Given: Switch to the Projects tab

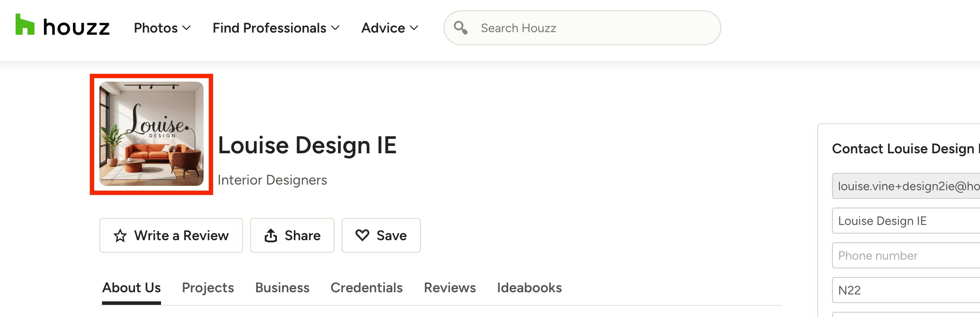Looking at the screenshot, I should [208, 287].
